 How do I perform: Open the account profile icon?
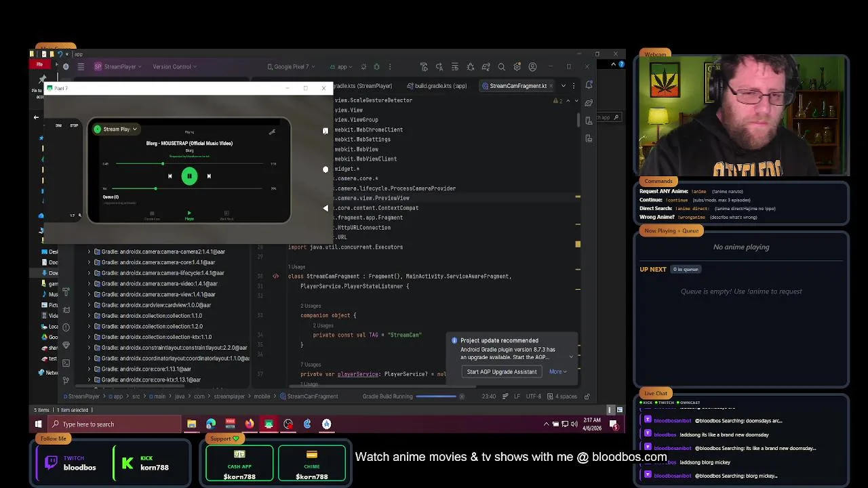coord(533,66)
